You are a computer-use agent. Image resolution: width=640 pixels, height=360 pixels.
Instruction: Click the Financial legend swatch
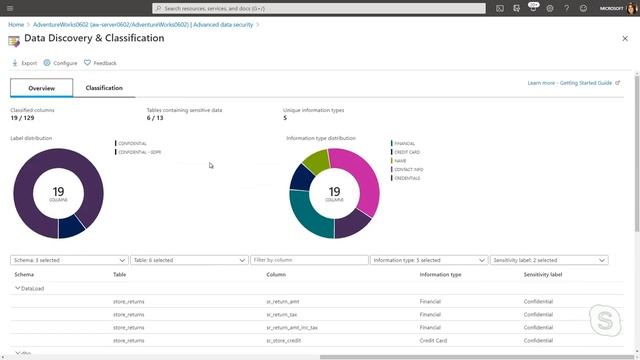pos(392,143)
